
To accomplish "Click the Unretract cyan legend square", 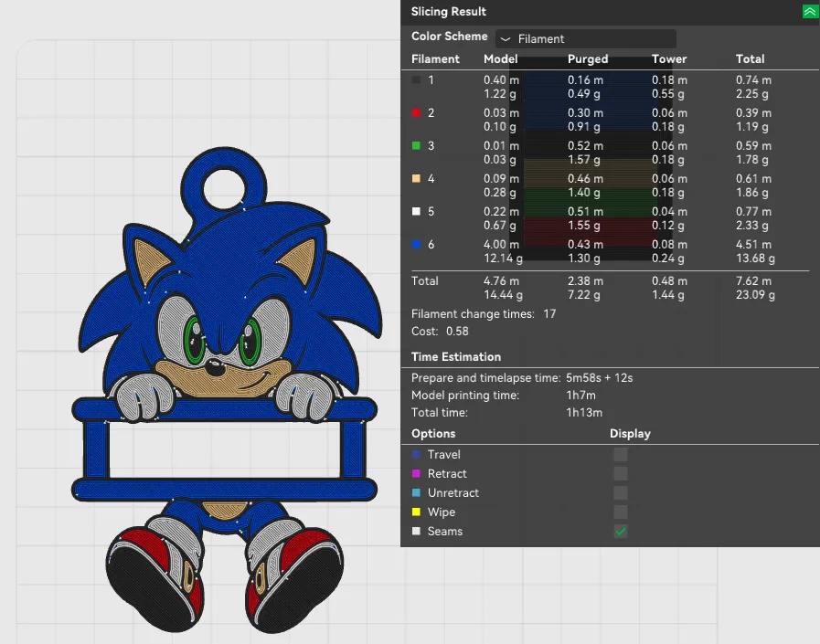I will pyautogui.click(x=416, y=493).
